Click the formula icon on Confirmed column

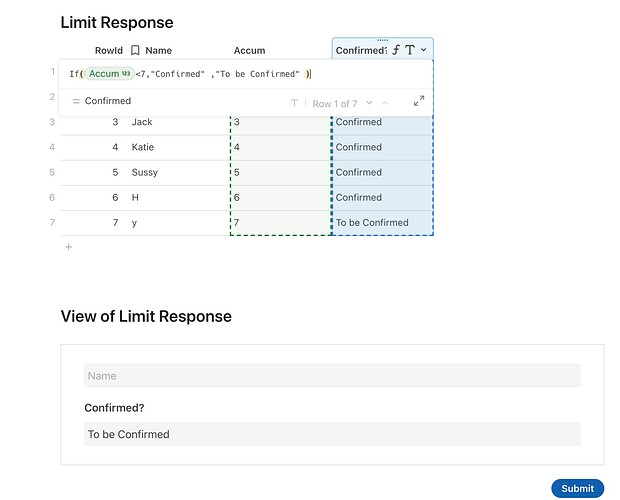[x=396, y=50]
